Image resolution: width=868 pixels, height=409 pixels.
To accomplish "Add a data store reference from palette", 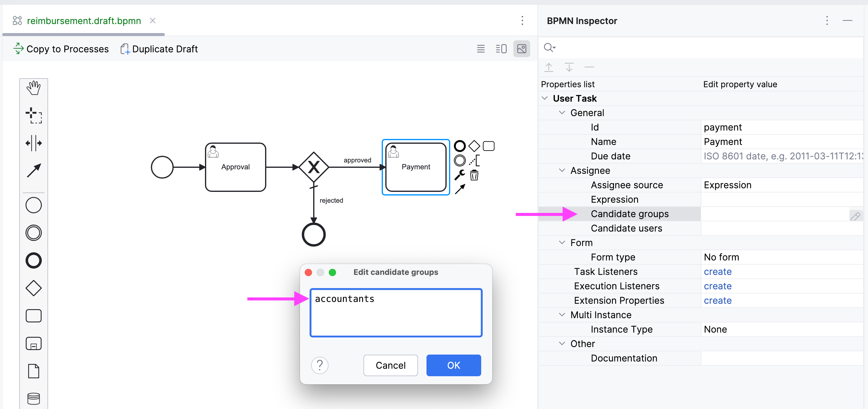I will tap(33, 398).
